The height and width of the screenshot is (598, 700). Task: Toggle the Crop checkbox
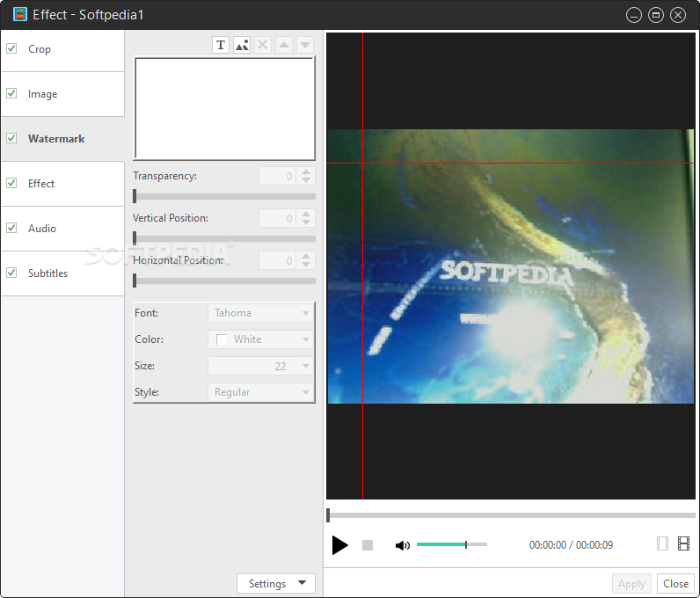[11, 48]
